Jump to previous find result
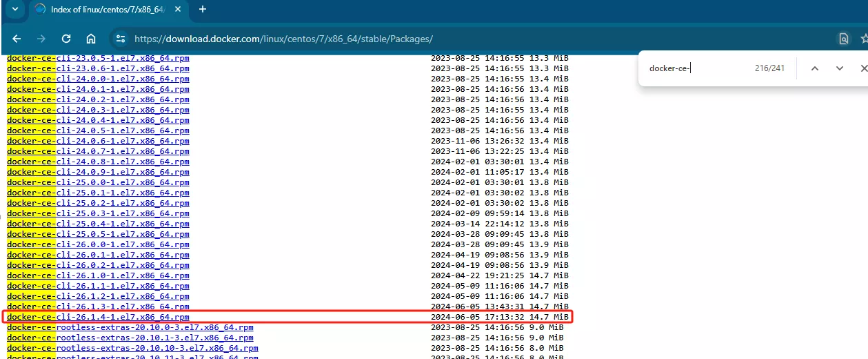This screenshot has width=868, height=359. coord(814,68)
